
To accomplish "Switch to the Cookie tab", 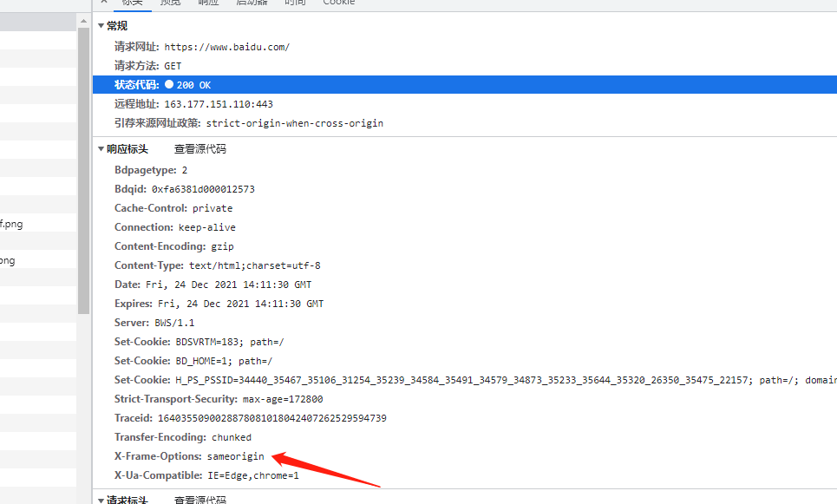I will tap(338, 3).
